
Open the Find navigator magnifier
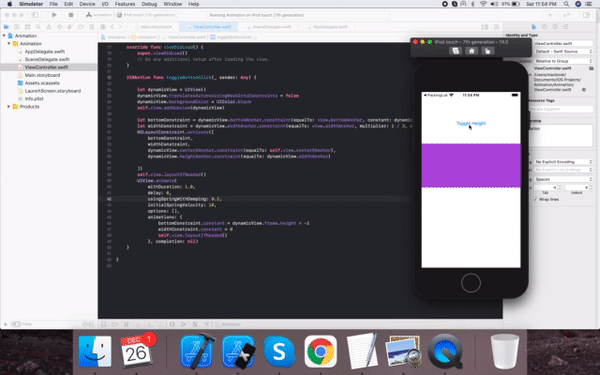click(x=38, y=27)
